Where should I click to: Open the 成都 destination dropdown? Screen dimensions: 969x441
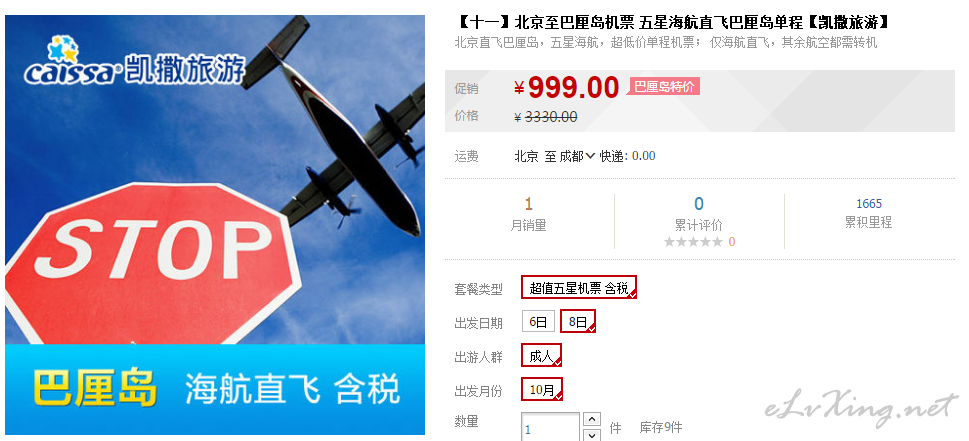(577, 156)
